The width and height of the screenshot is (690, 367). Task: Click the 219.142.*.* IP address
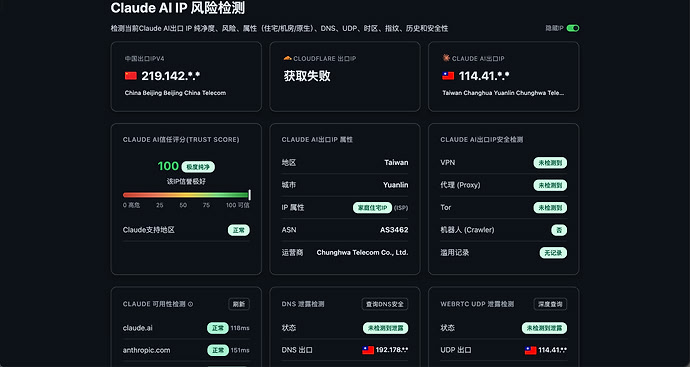[171, 76]
